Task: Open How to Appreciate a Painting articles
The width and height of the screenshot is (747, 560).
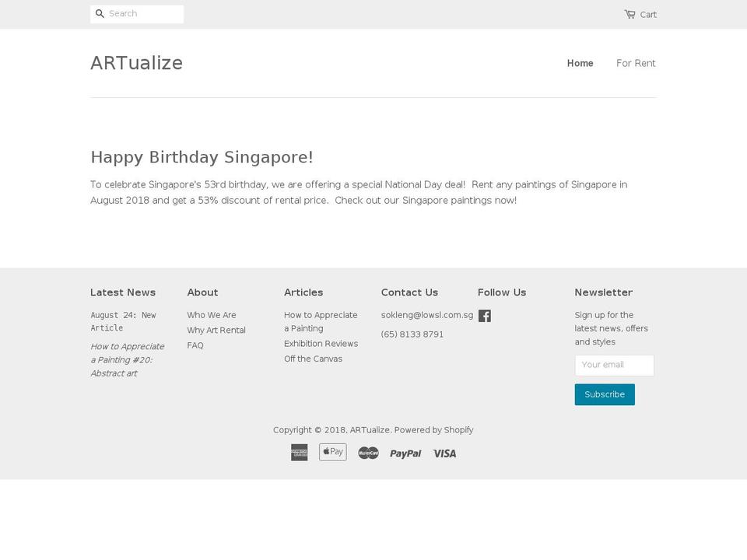Action: pos(321,322)
